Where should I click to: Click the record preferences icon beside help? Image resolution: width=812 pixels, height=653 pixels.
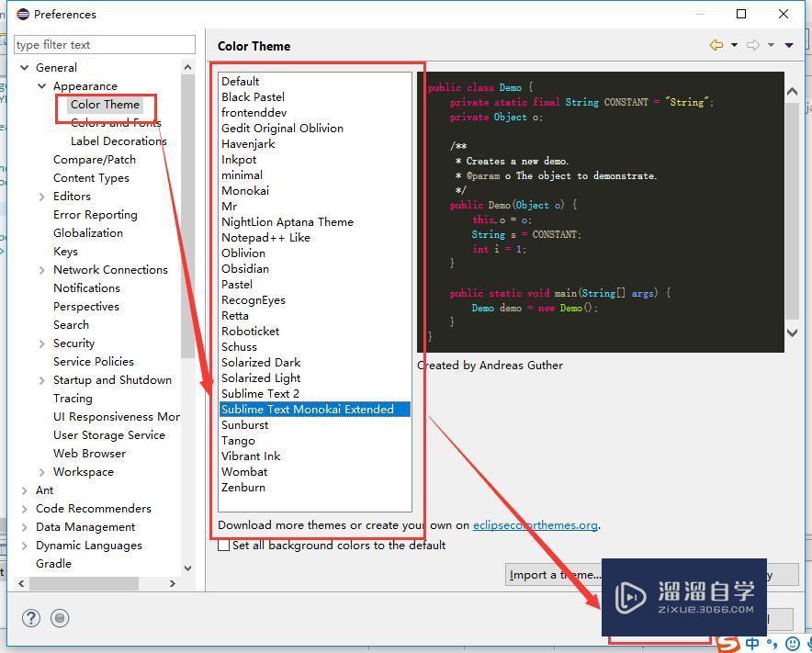click(60, 618)
